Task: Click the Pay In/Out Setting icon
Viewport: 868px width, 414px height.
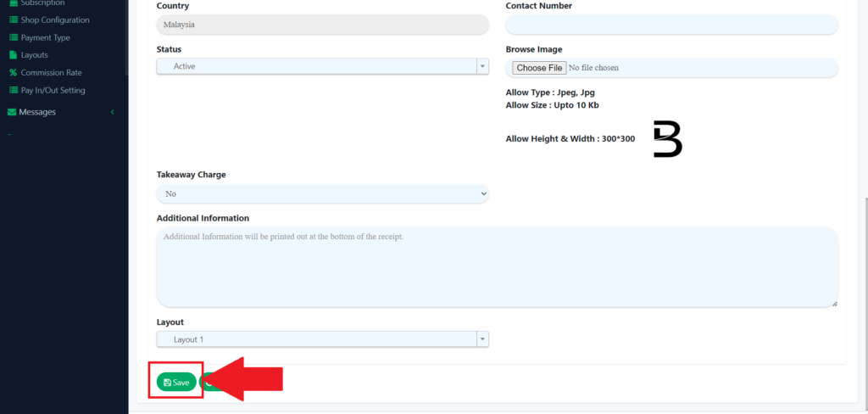Action: pos(13,90)
